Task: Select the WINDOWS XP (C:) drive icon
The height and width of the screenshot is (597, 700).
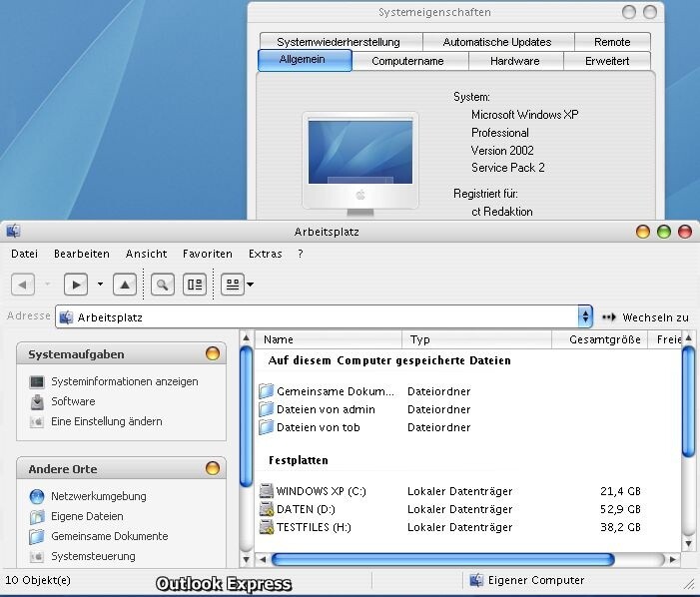Action: [267, 491]
